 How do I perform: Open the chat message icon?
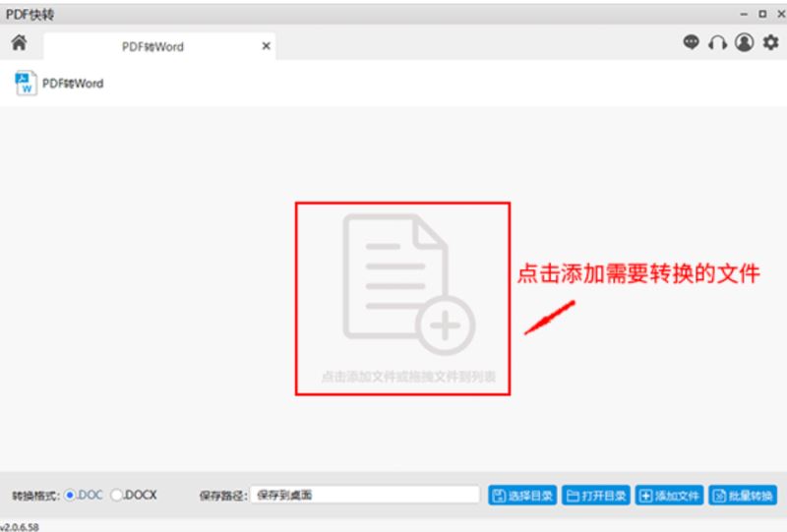click(692, 42)
